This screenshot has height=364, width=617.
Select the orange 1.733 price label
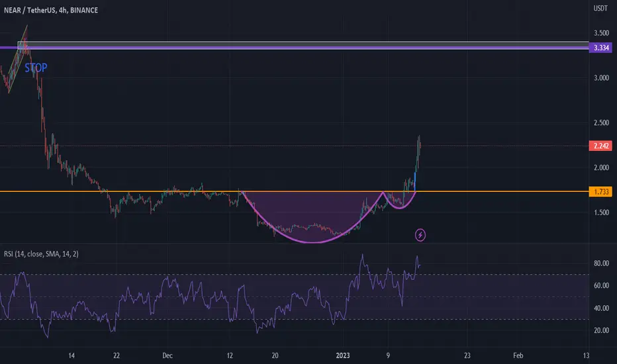coord(600,192)
